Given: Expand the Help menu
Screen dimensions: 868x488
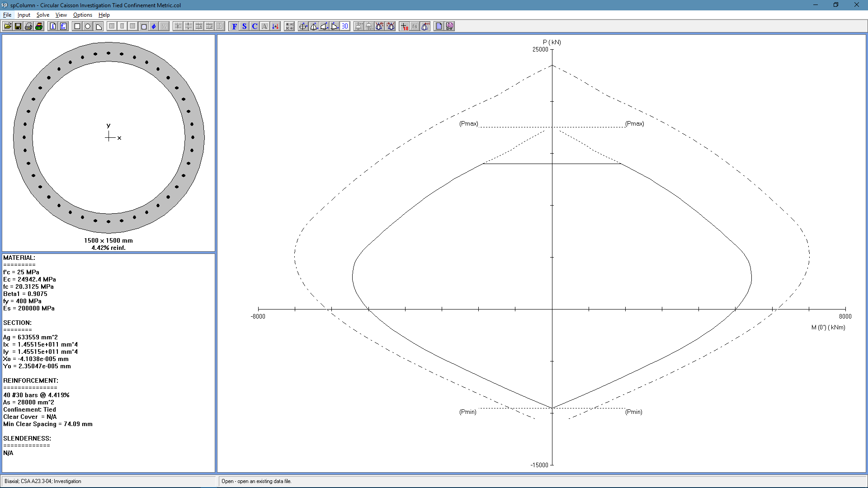Looking at the screenshot, I should tap(104, 15).
